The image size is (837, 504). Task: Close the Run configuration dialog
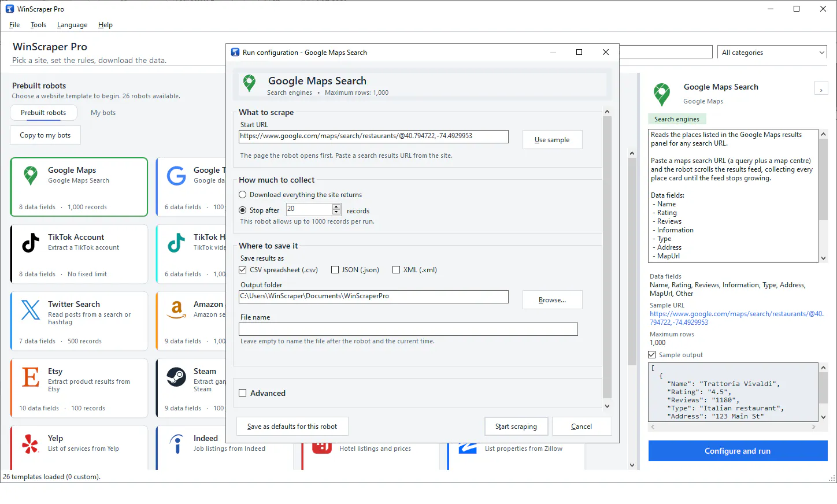pyautogui.click(x=606, y=52)
